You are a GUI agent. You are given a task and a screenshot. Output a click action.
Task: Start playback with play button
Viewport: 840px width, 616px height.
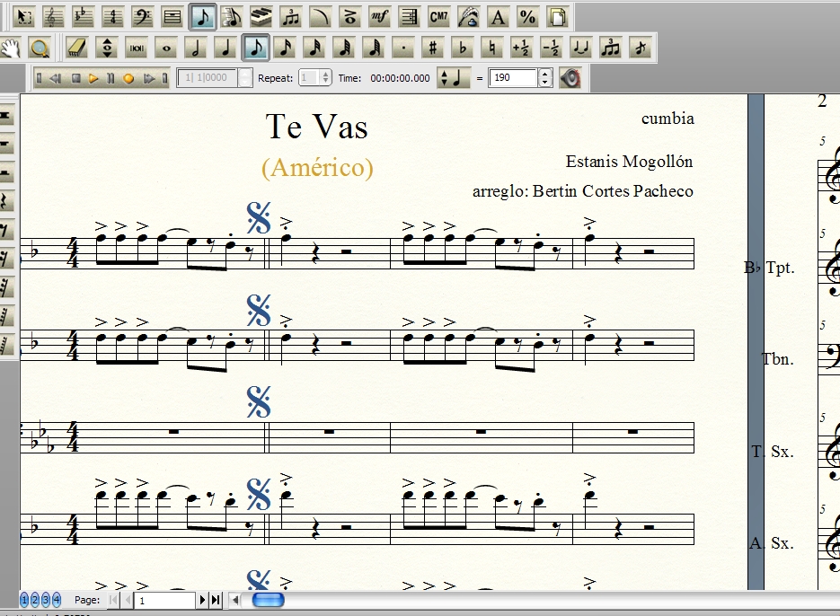pyautogui.click(x=93, y=78)
